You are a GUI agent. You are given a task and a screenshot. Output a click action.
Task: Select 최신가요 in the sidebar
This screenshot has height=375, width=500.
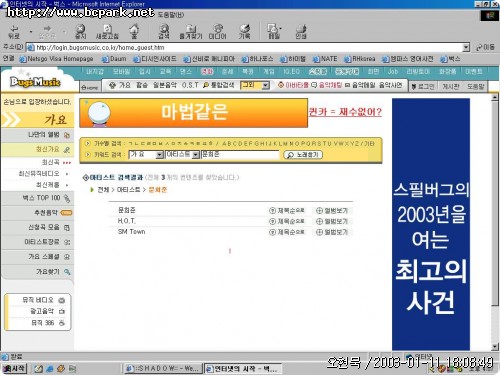37,149
